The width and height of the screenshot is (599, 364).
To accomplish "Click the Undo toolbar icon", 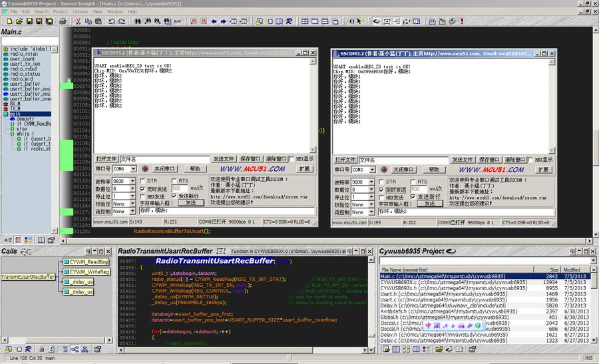I will 112,21.
